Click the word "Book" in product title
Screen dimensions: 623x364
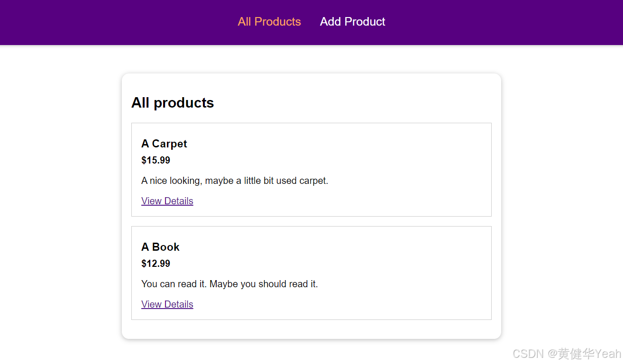pos(166,247)
